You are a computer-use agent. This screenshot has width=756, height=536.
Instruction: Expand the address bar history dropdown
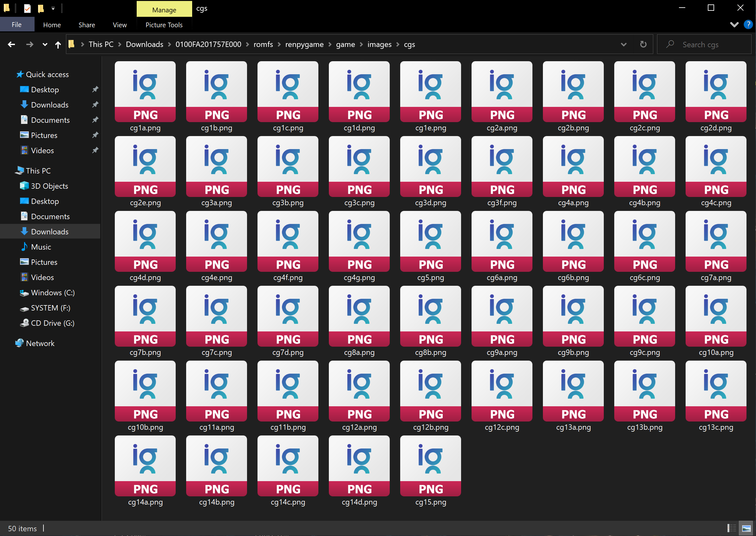pyautogui.click(x=623, y=44)
